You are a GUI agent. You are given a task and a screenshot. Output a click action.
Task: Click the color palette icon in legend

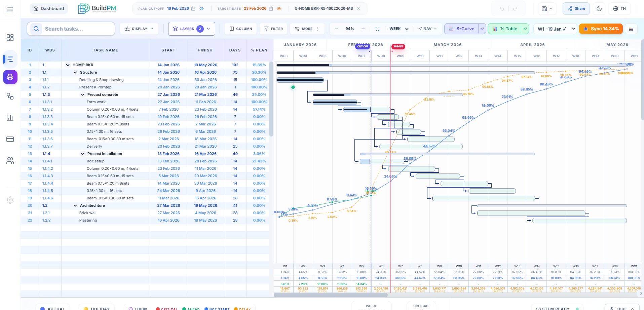pos(130,309)
